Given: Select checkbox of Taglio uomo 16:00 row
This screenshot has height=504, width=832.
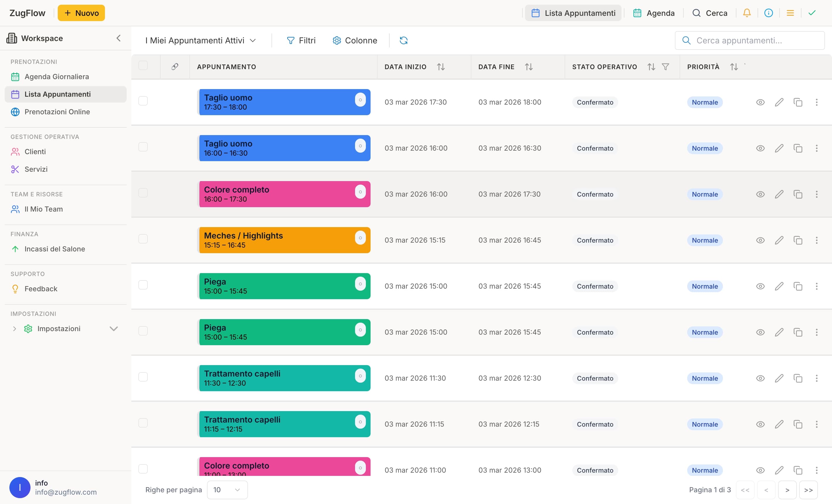Looking at the screenshot, I should (143, 147).
